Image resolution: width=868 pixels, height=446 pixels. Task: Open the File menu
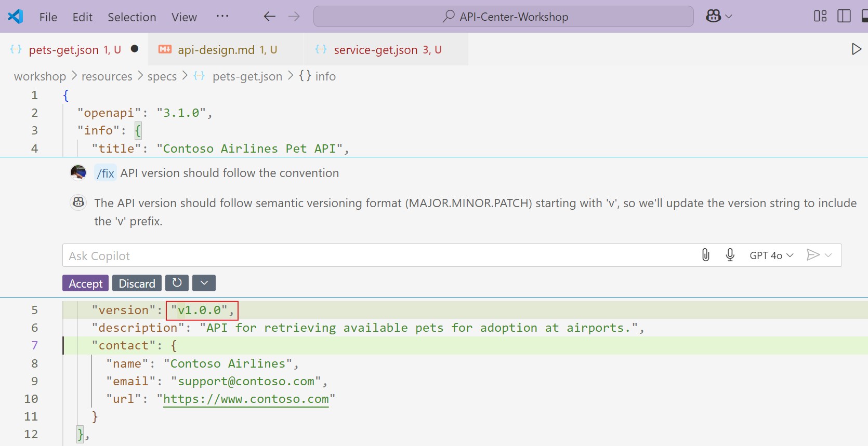coord(48,17)
